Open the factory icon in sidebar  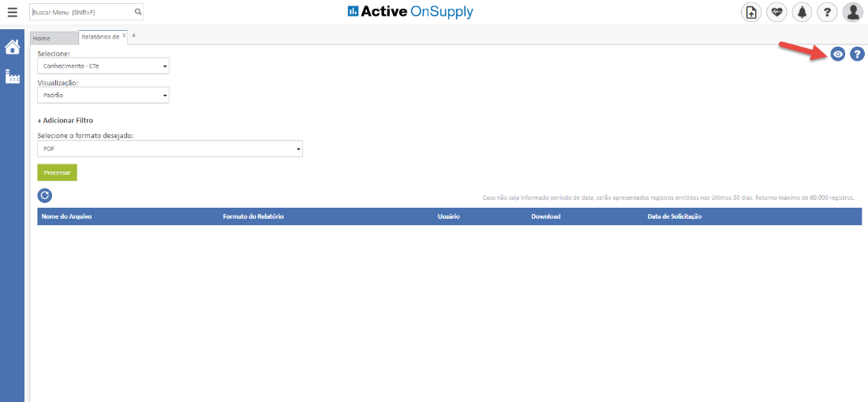click(x=12, y=77)
